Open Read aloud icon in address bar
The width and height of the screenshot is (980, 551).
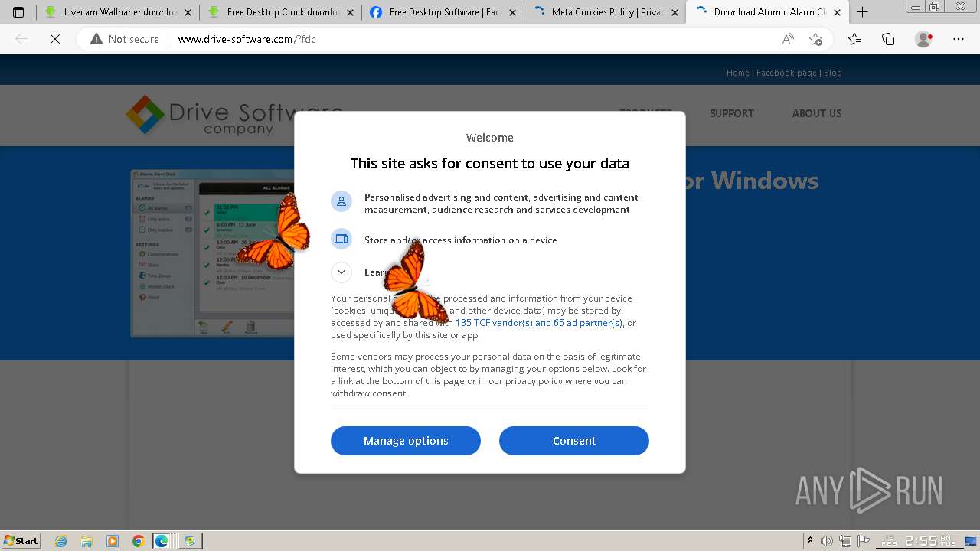coord(788,39)
